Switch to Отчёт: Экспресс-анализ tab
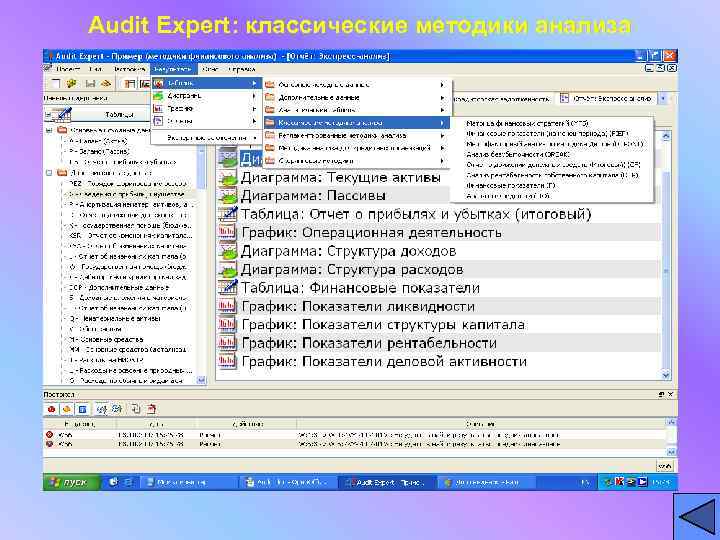Screen dimensions: 720x540 pos(606,98)
